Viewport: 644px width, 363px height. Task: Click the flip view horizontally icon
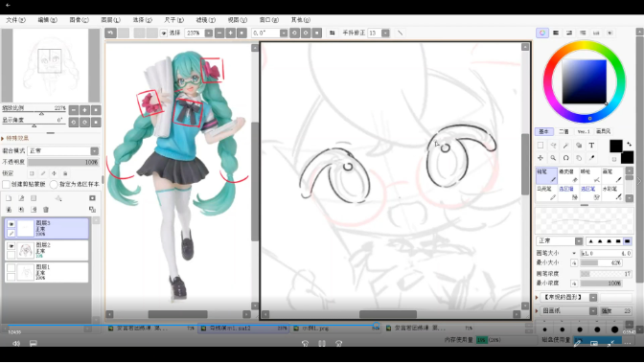pyautogui.click(x=332, y=33)
